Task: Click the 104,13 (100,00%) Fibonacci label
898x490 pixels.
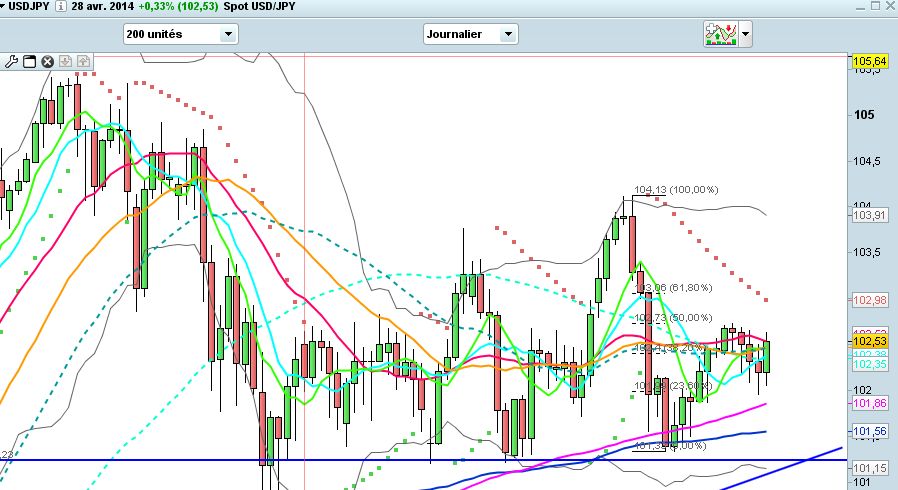Action: (676, 189)
